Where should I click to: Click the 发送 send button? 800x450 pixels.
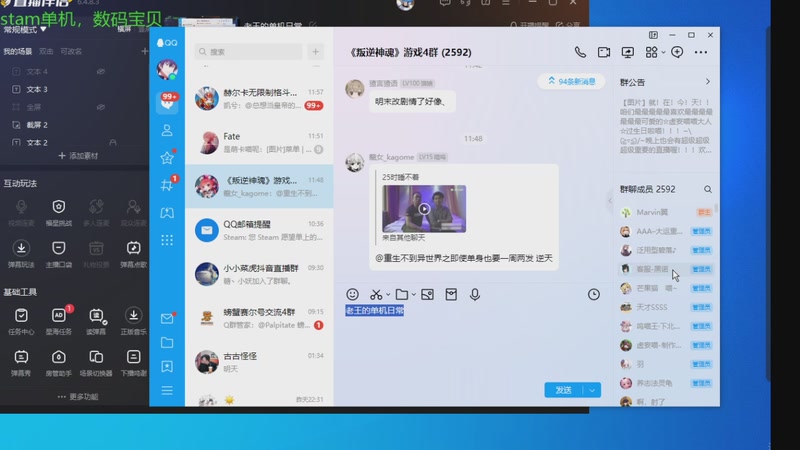click(564, 390)
